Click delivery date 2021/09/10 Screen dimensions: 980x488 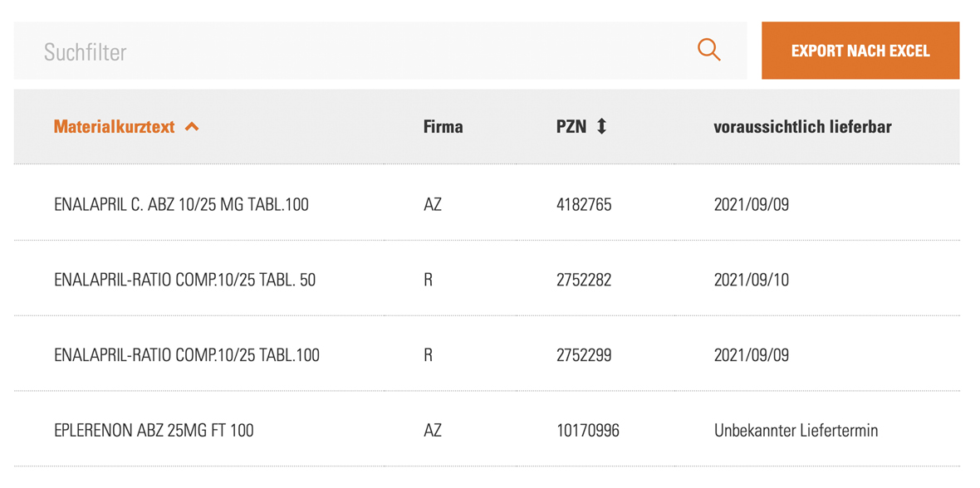(751, 281)
